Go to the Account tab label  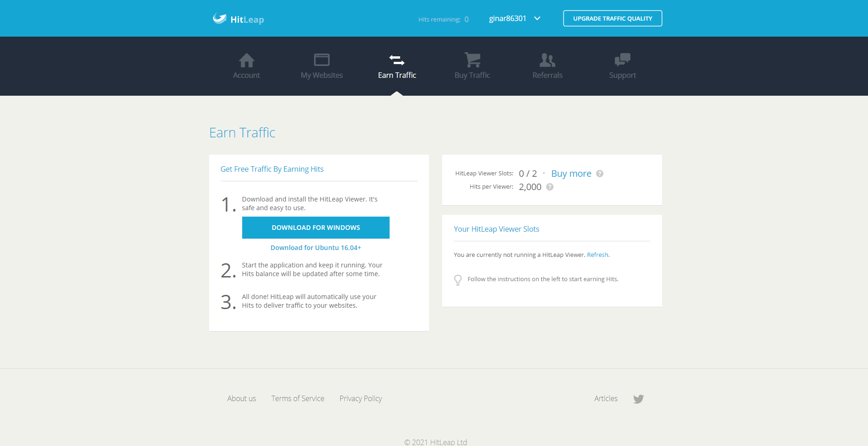point(246,75)
